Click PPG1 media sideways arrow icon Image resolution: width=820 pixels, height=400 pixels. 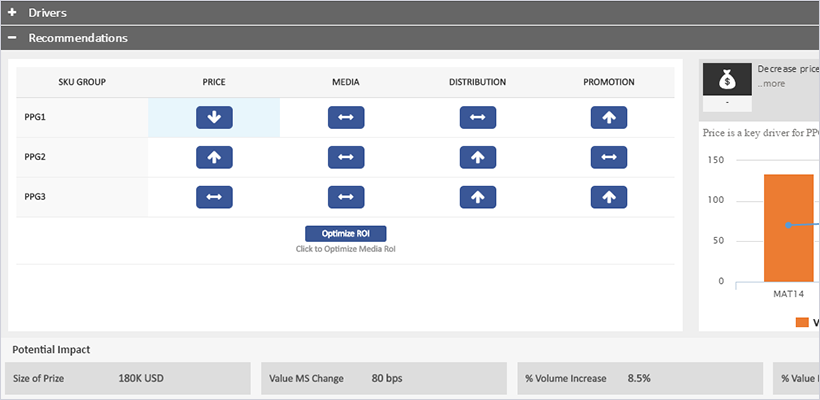[346, 117]
